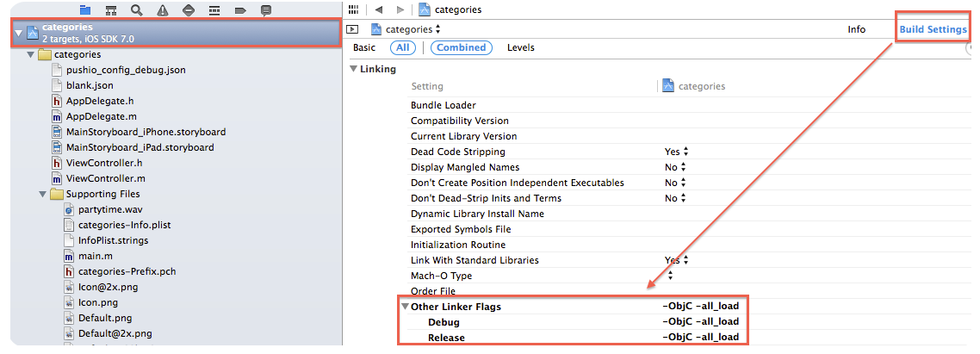
Task: Open Link With Standard Libraries popup
Action: pyautogui.click(x=676, y=260)
